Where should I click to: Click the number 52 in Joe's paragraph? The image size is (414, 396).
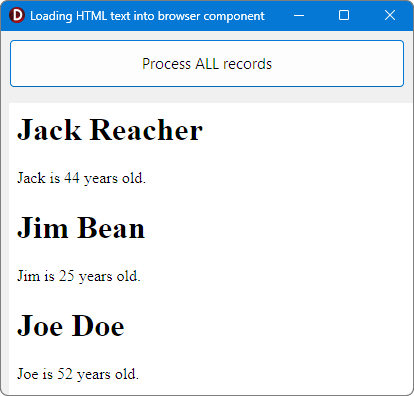point(65,374)
